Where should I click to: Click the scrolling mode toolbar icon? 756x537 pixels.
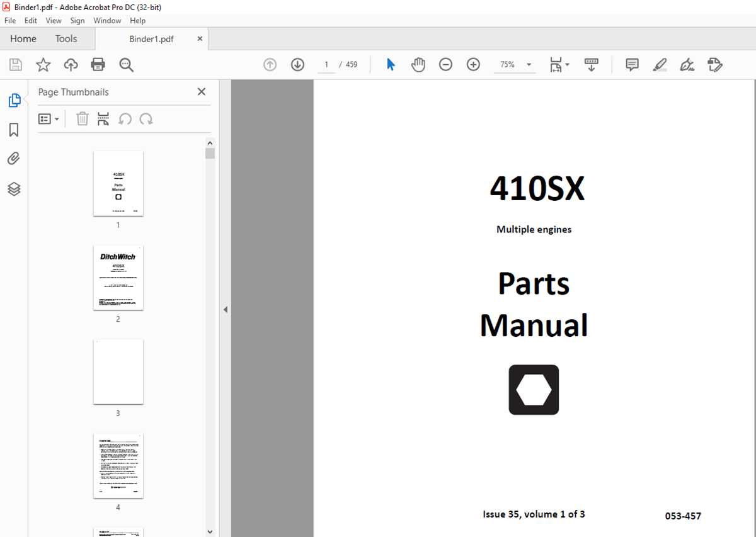pyautogui.click(x=591, y=65)
